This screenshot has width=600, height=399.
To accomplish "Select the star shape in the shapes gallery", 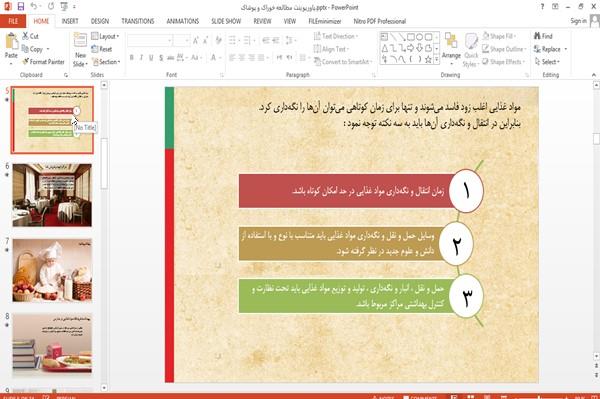I will (x=428, y=59).
